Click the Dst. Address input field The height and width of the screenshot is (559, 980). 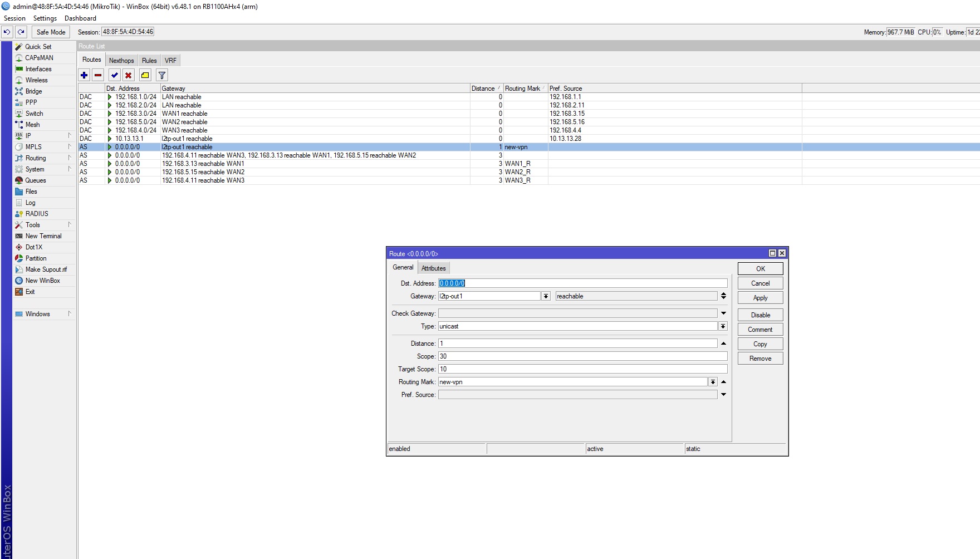point(582,283)
